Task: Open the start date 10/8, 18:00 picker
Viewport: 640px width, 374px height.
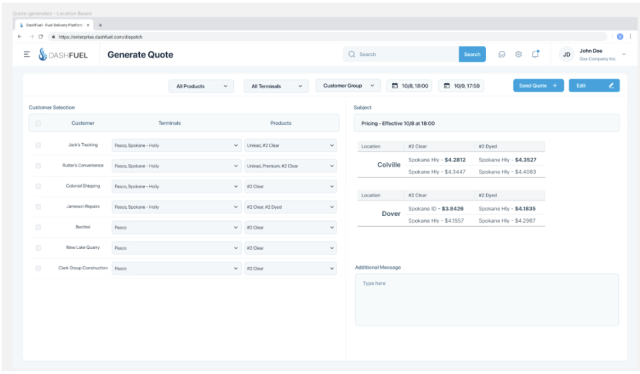Action: click(409, 86)
